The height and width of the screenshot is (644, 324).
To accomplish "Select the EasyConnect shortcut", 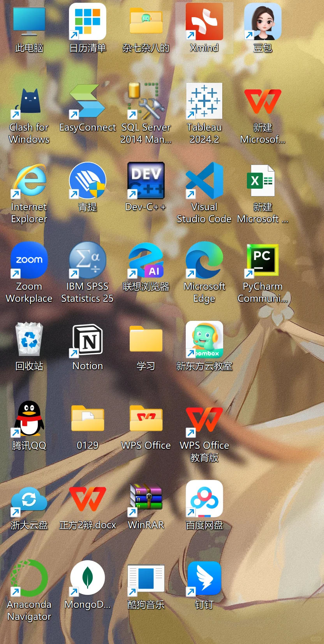I will 88,101.
